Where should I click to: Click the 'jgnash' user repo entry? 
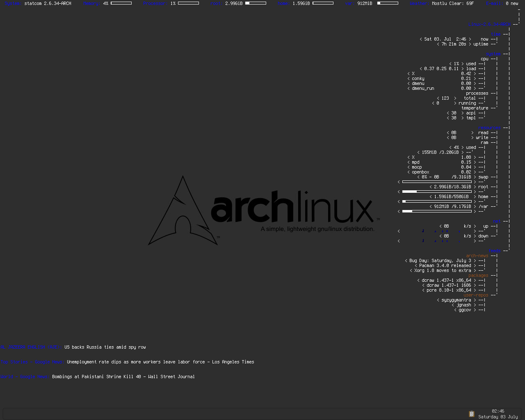tap(464, 305)
